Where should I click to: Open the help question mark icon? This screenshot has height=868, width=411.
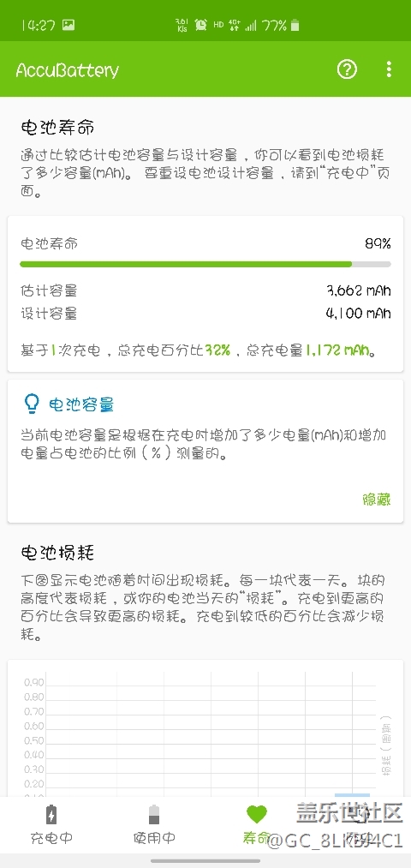pos(348,69)
